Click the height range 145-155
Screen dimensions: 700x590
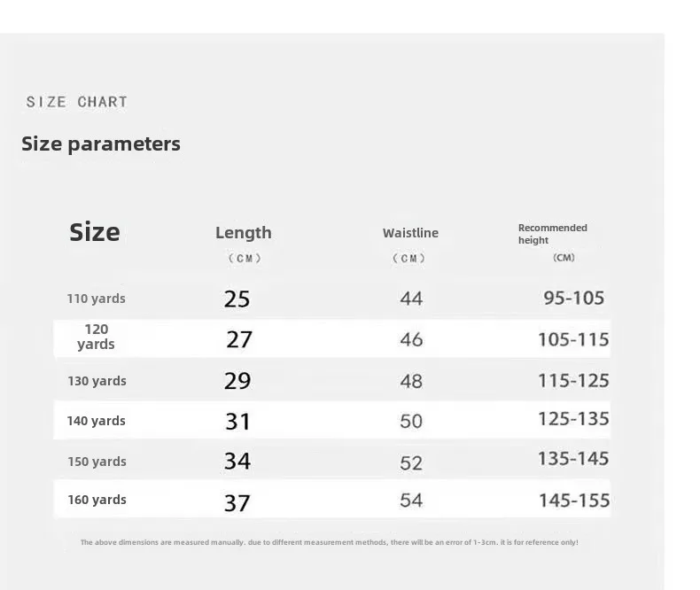[x=574, y=501]
